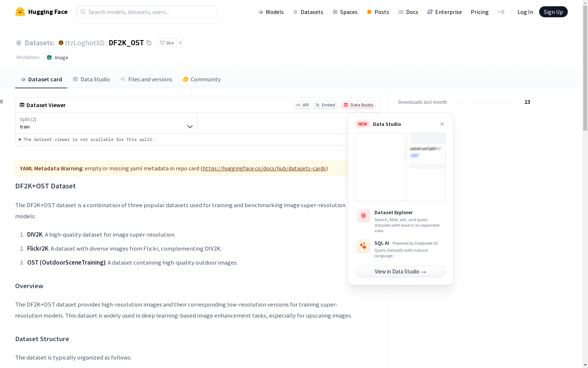Image resolution: width=588 pixels, height=368 pixels.
Task: Open the Models page
Action: point(271,12)
